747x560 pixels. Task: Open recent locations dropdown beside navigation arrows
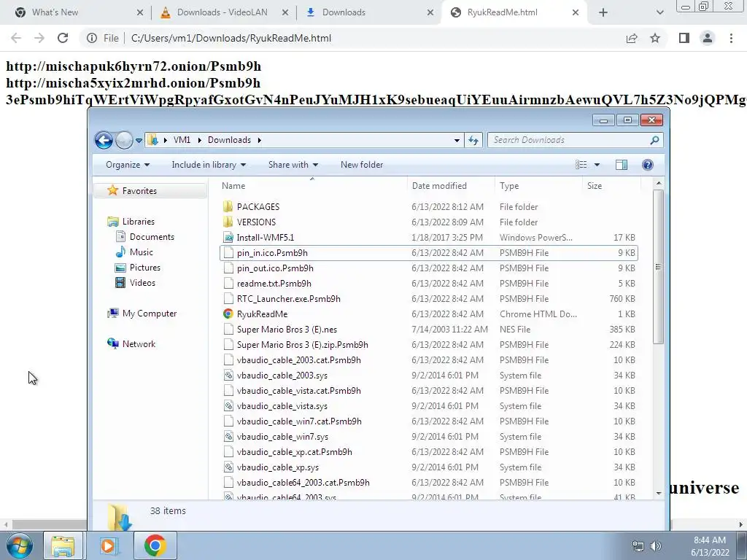(139, 141)
